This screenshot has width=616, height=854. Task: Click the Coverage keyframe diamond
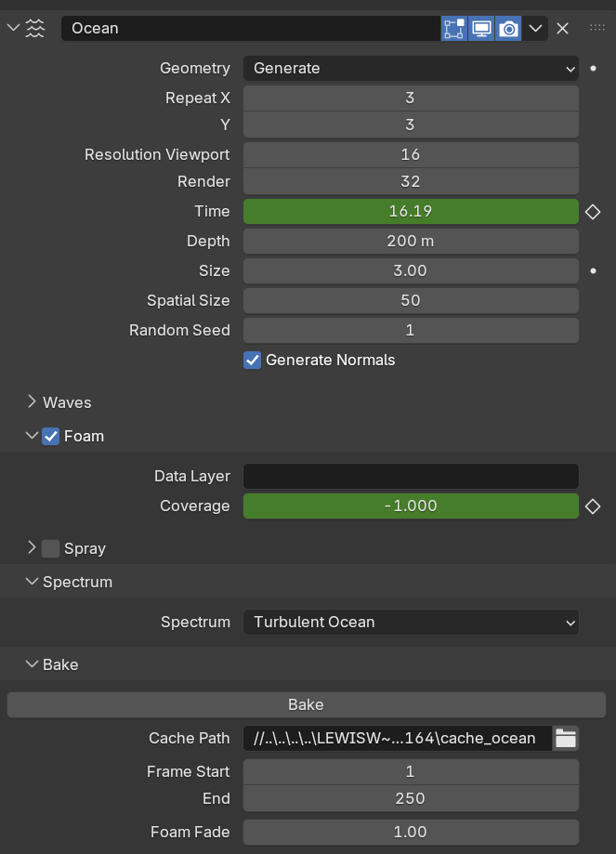593,506
